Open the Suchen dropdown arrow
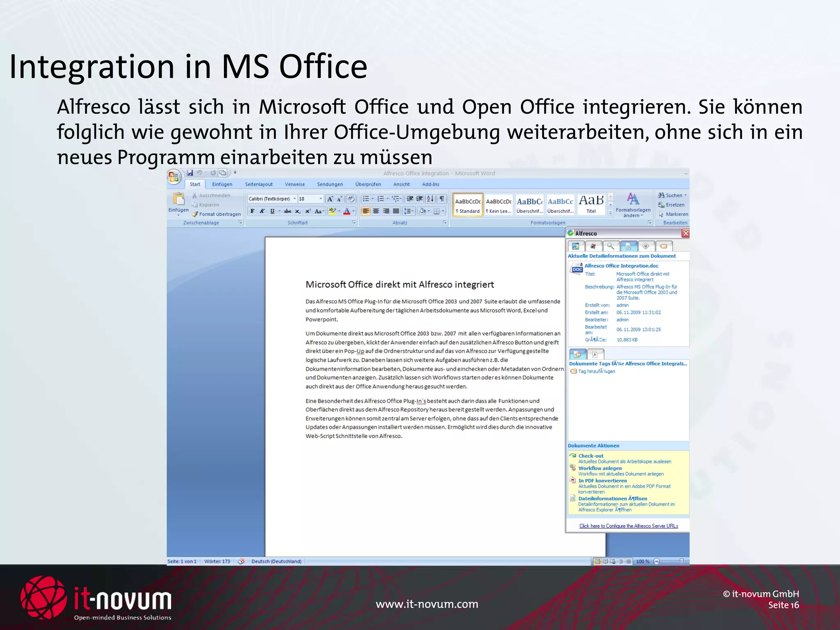The height and width of the screenshot is (630, 840). pos(685,195)
